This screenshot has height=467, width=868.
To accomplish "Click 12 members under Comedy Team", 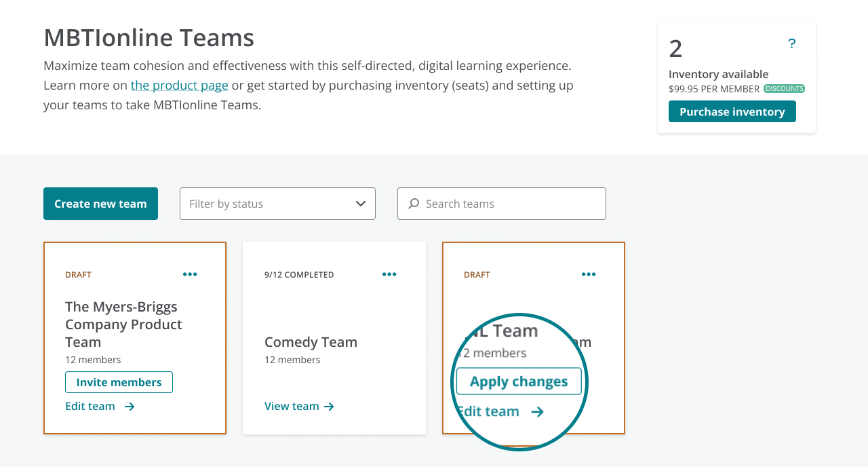I will point(292,360).
